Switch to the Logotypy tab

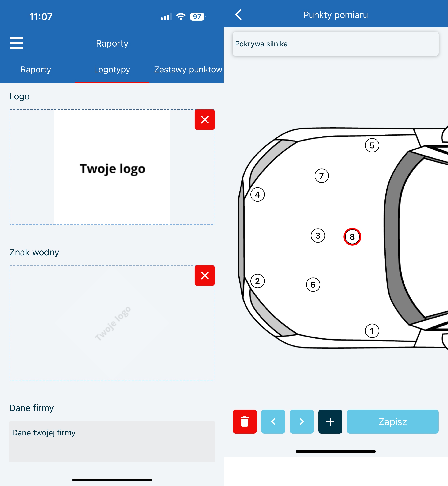[x=112, y=70]
